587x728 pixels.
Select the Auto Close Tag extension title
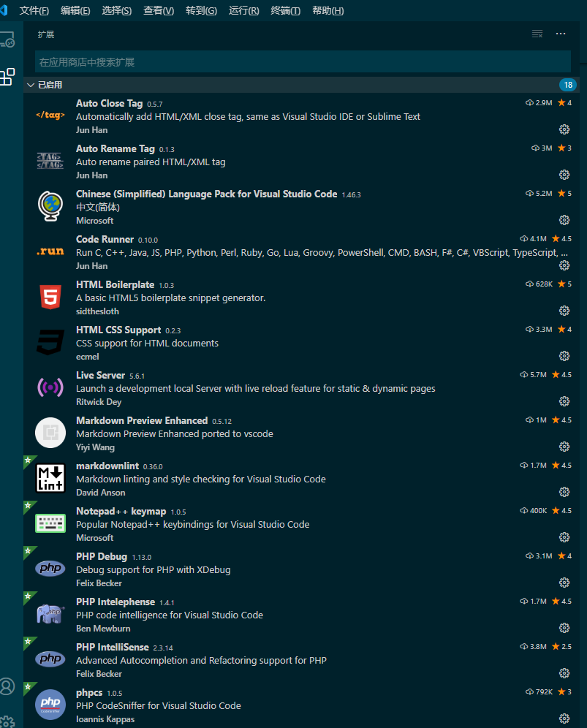(109, 104)
